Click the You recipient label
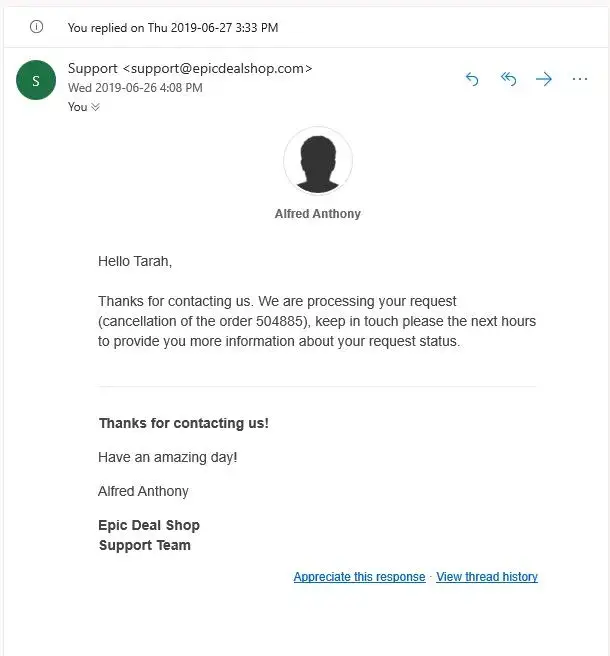Image resolution: width=610 pixels, height=656 pixels. [x=77, y=107]
